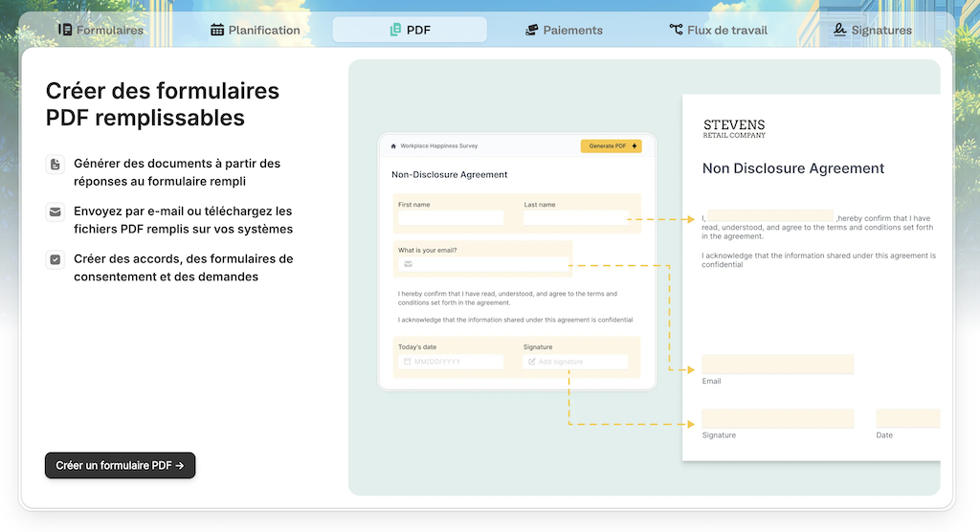Viewport: 980px width, 532px height.
Task: Click the home icon near Workplace Happiness Survey
Action: pyautogui.click(x=393, y=146)
